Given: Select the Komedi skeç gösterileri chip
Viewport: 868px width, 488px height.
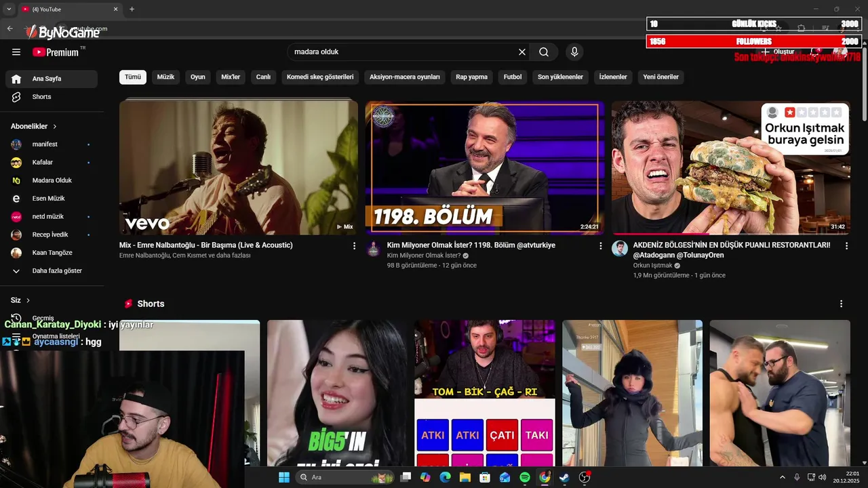Looking at the screenshot, I should [x=320, y=77].
